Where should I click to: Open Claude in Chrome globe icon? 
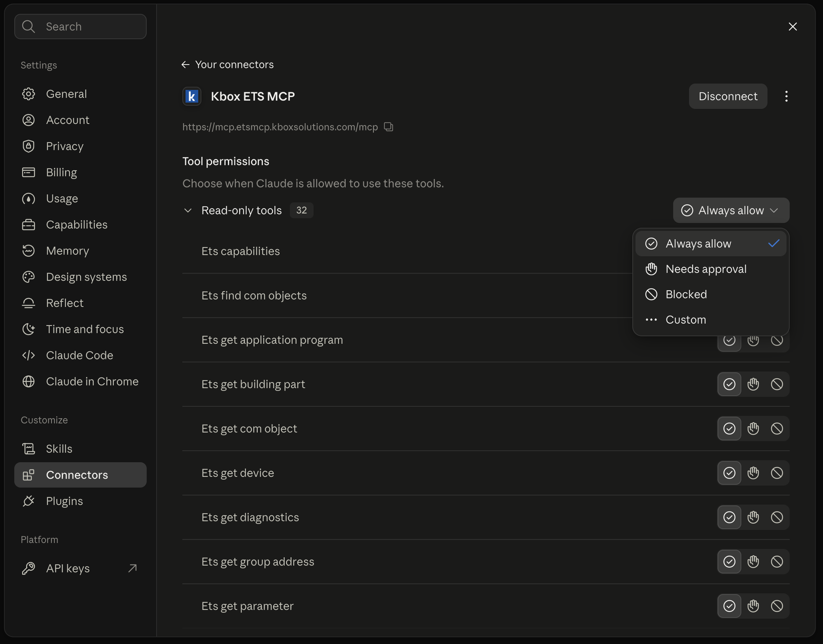(28, 381)
